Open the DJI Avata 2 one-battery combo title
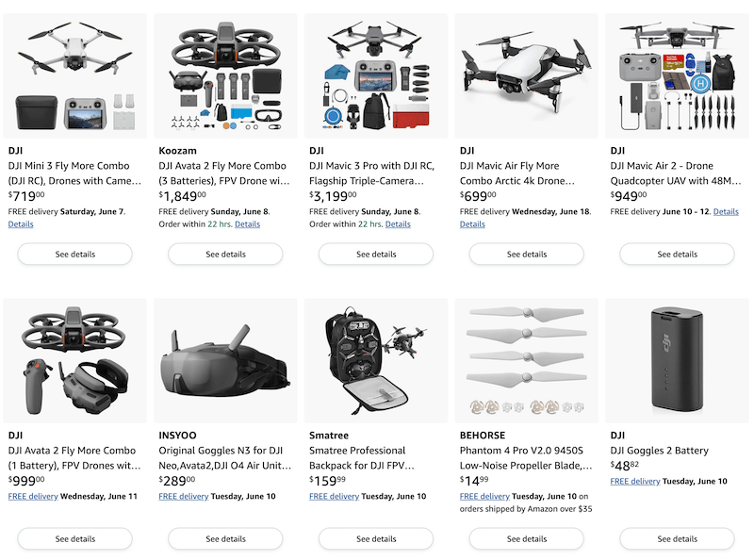 [x=74, y=458]
